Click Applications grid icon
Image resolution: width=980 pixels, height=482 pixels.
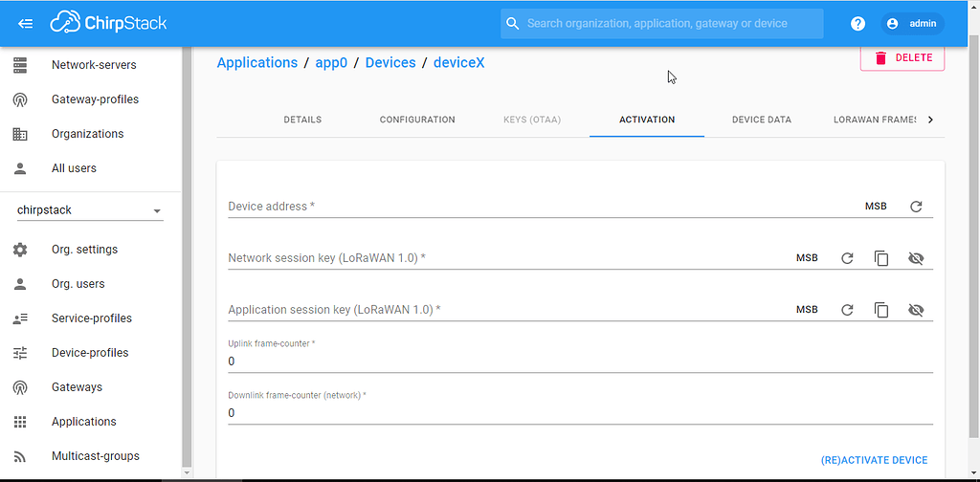click(x=20, y=422)
